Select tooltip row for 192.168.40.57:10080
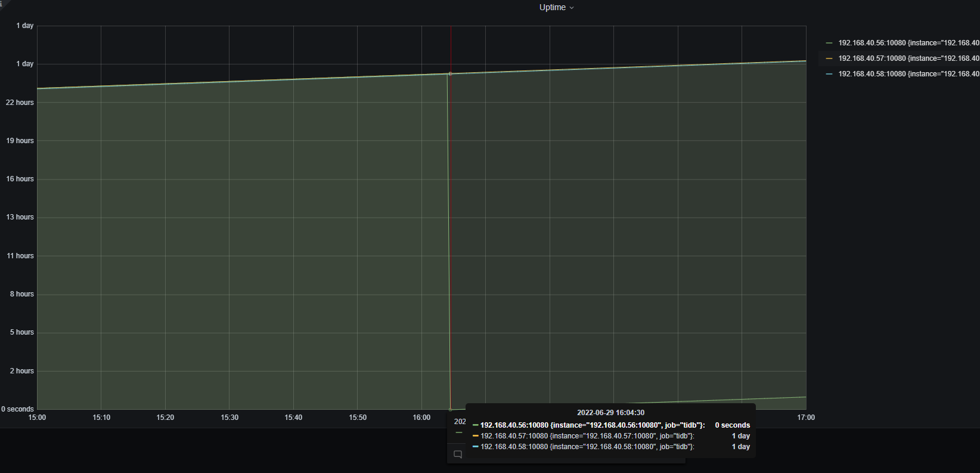This screenshot has height=473, width=980. [610, 436]
